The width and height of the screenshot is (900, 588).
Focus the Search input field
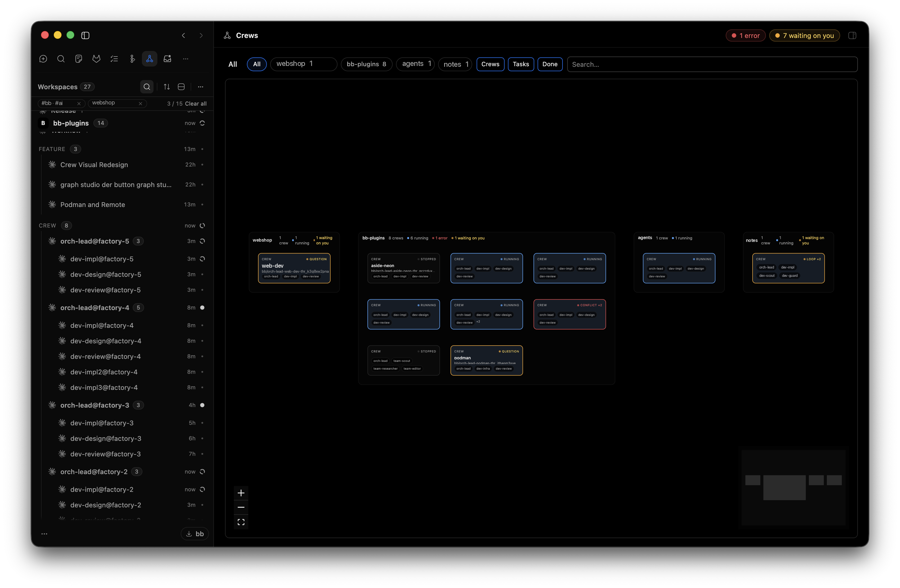tap(712, 64)
